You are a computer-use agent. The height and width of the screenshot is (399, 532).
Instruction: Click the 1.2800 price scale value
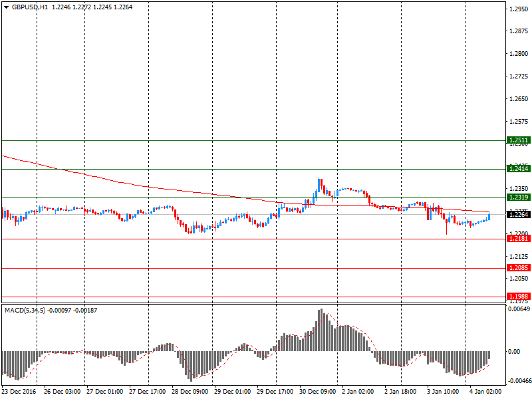(519, 54)
